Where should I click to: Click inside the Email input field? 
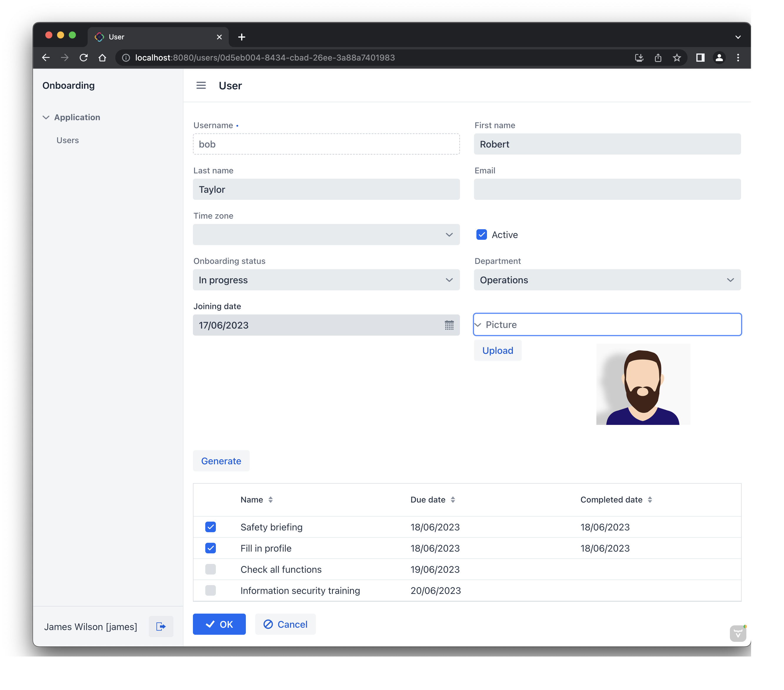607,189
